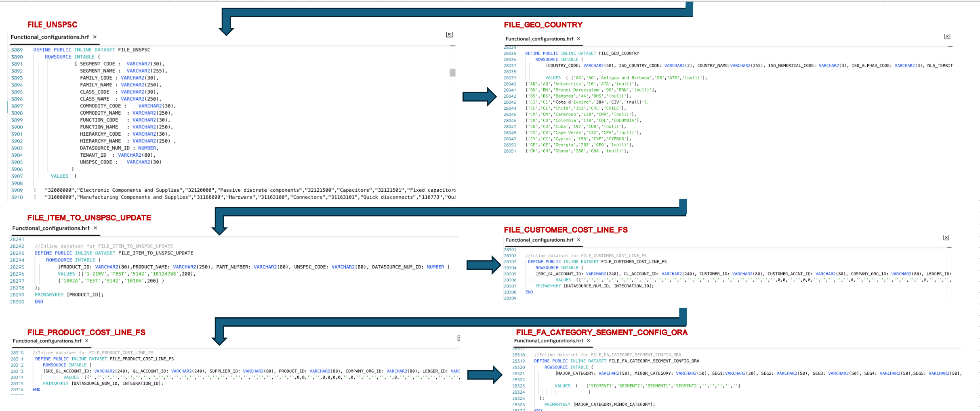
Task: Click the HIERARCHY_NAME column definition line
Action: click(128, 141)
